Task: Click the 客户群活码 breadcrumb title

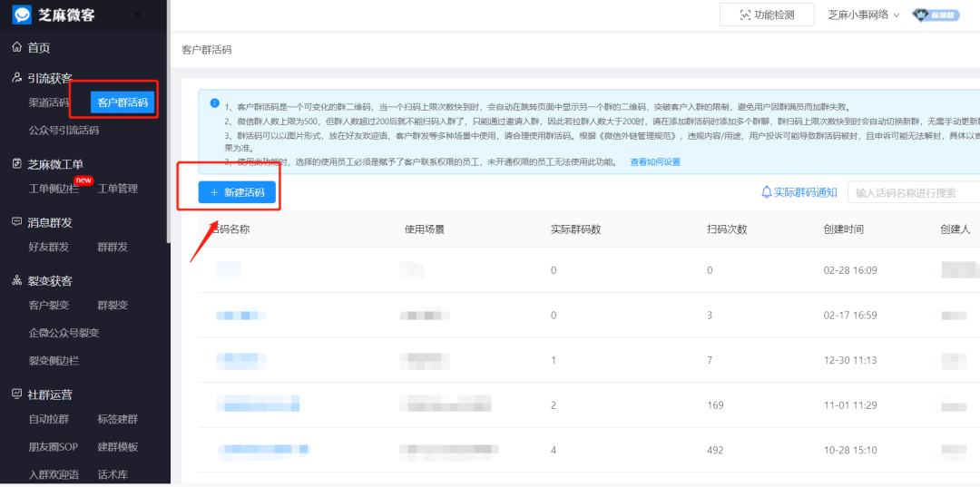Action: click(x=207, y=50)
